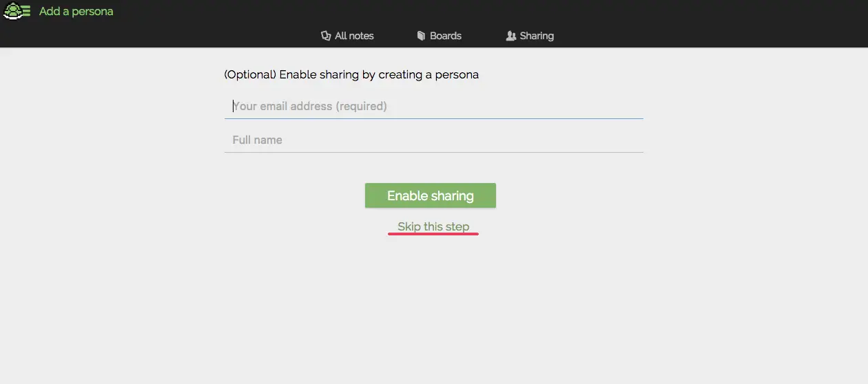
Task: Open the All notes tab
Action: pos(347,36)
